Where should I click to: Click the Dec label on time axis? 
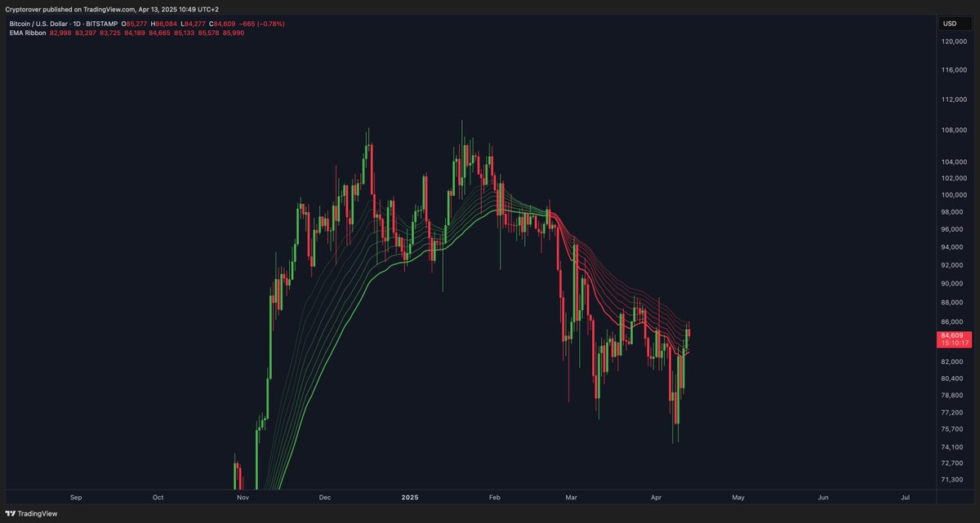point(324,497)
